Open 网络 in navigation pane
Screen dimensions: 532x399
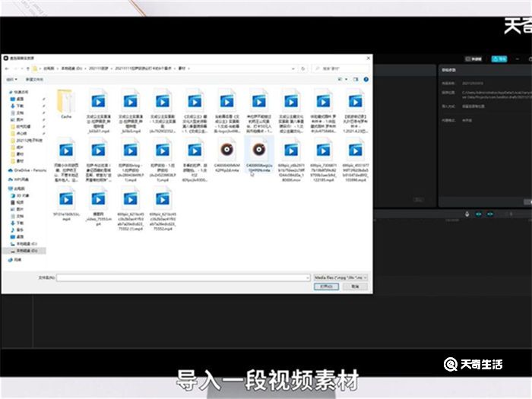pos(15,260)
